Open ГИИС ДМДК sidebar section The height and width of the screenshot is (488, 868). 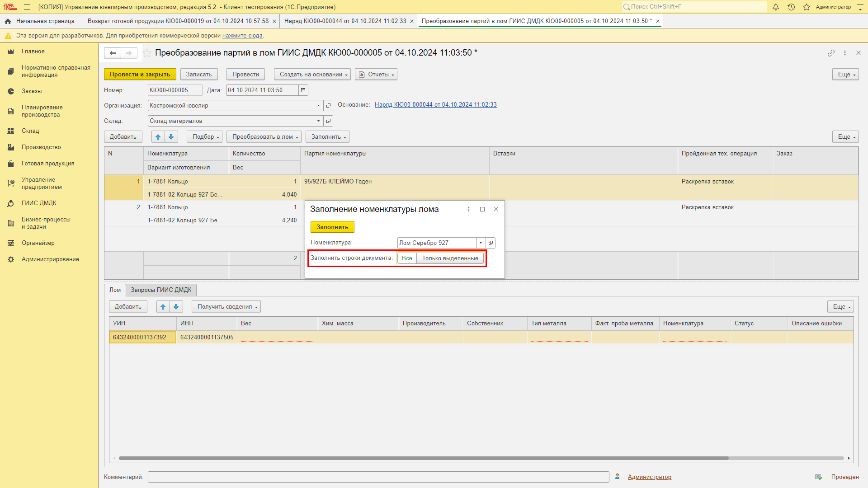[x=39, y=203]
